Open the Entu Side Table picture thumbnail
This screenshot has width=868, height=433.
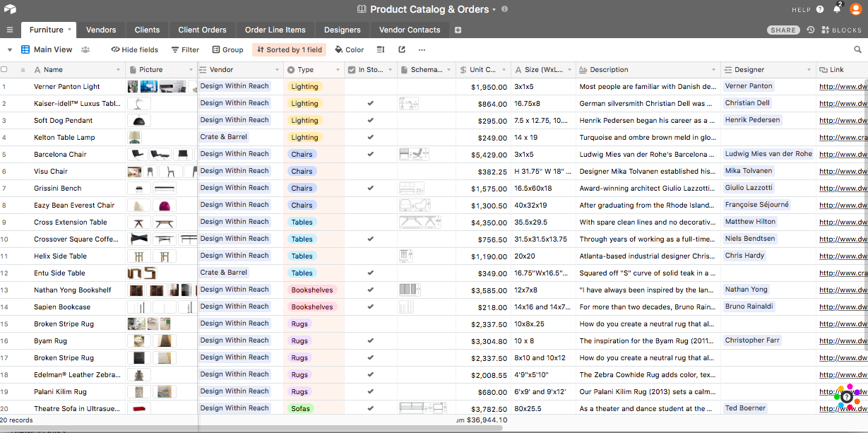click(x=142, y=273)
